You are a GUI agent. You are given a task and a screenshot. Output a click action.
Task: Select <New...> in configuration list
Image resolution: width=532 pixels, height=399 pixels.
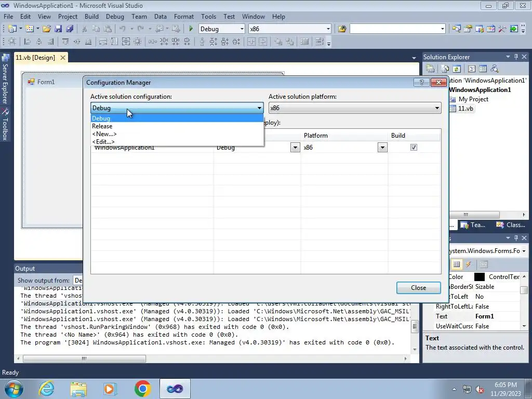point(177,134)
